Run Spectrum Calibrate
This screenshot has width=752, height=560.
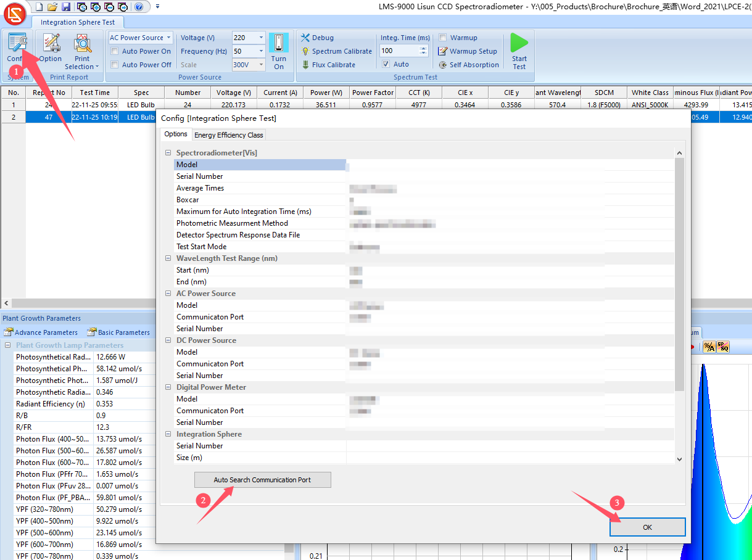click(337, 51)
